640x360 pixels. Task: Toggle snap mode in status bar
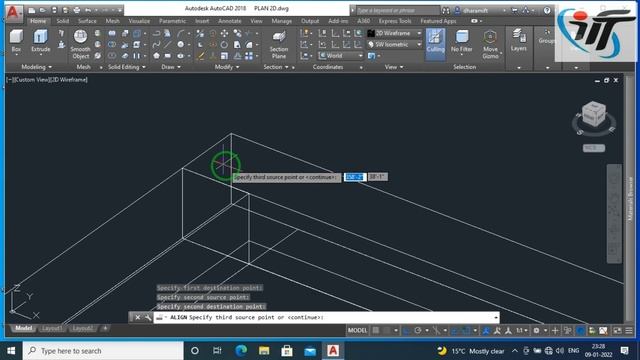(x=387, y=331)
